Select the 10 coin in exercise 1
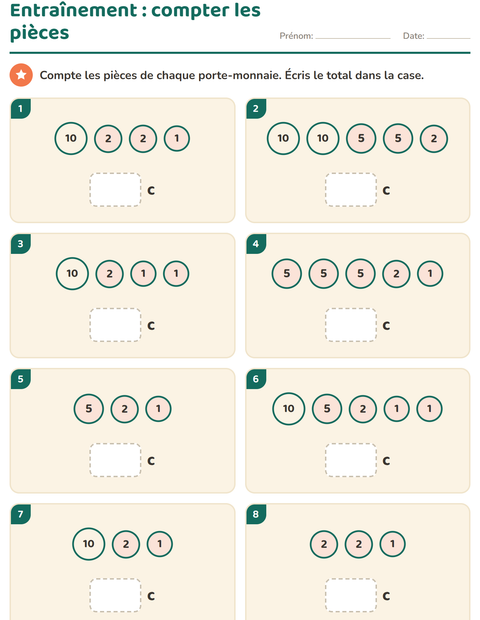 point(71,138)
